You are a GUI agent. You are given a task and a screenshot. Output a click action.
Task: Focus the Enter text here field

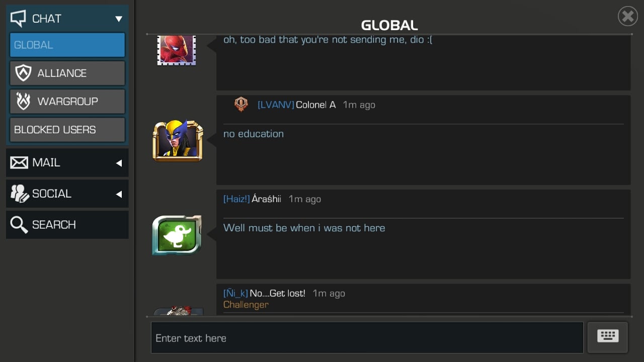coord(367,338)
